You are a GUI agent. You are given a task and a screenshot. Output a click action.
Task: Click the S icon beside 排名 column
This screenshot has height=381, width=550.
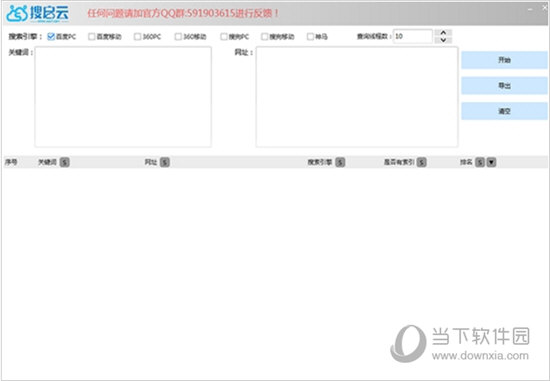[480, 162]
